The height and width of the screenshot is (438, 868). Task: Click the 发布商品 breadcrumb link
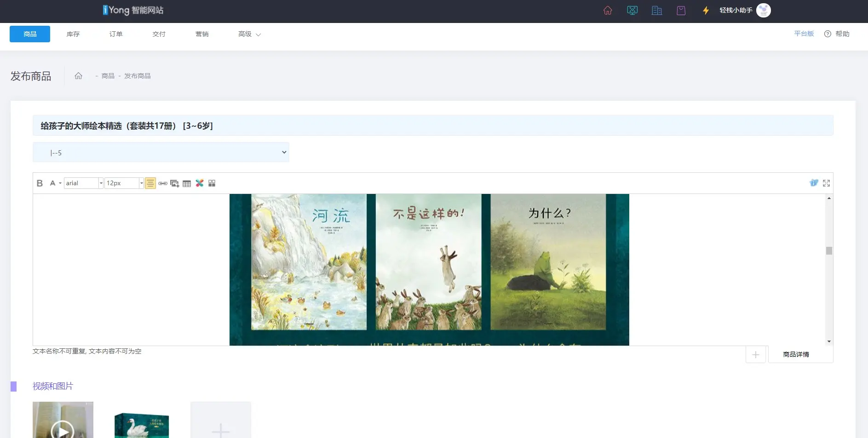(137, 76)
